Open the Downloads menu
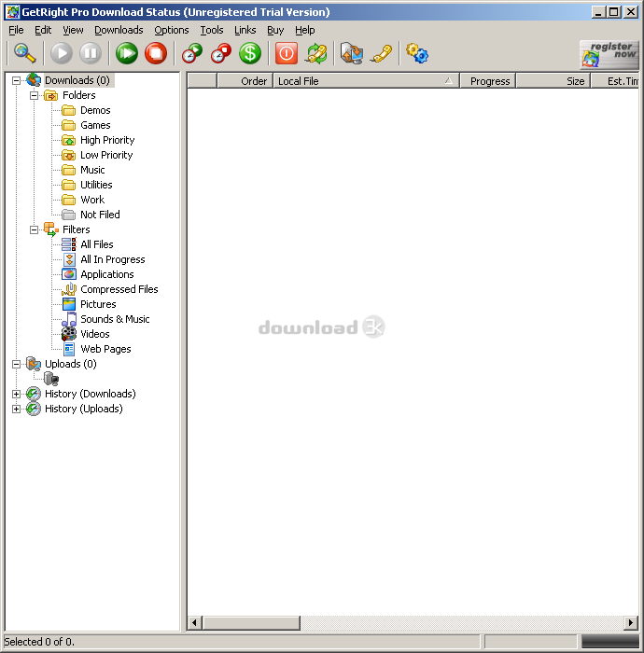Screen dimensions: 644x653 (119, 30)
